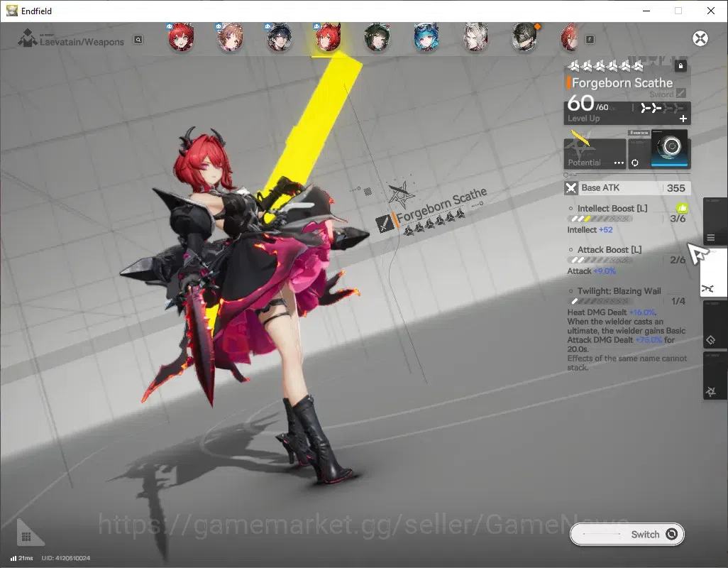Click the Forgeborn Scathe weapon title
Image resolution: width=728 pixels, height=568 pixels.
(x=622, y=83)
